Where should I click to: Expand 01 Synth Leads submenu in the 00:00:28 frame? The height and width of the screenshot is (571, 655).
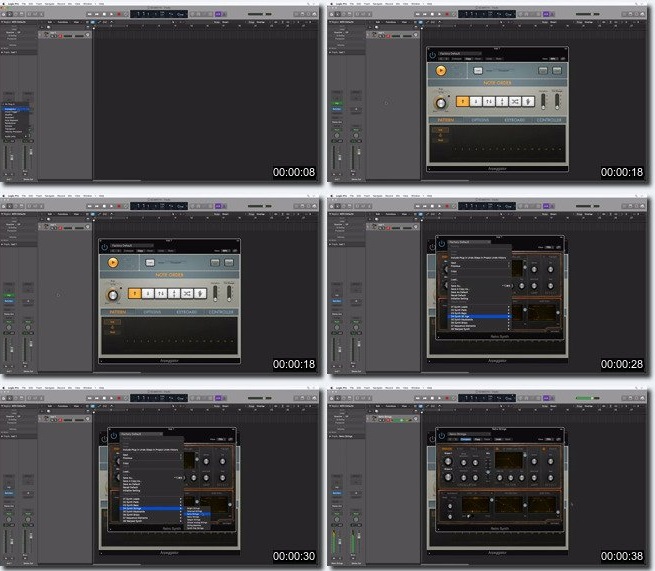point(480,307)
